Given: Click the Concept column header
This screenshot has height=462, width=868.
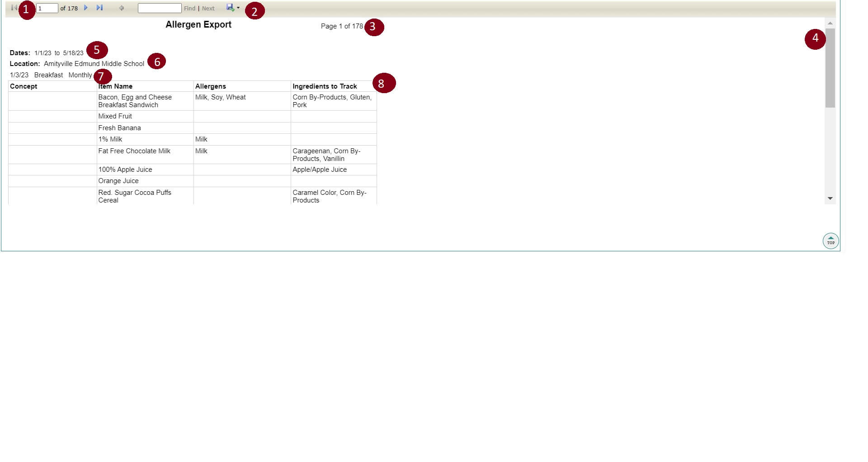Looking at the screenshot, I should tap(24, 86).
